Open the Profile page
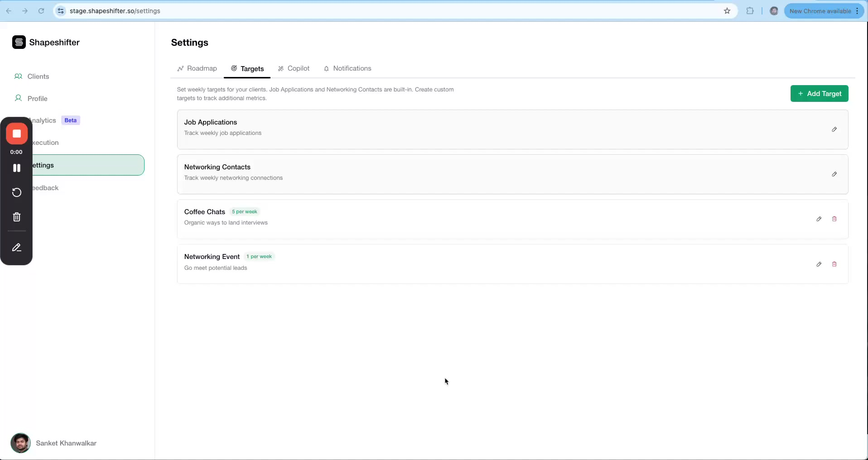868x460 pixels. 37,99
